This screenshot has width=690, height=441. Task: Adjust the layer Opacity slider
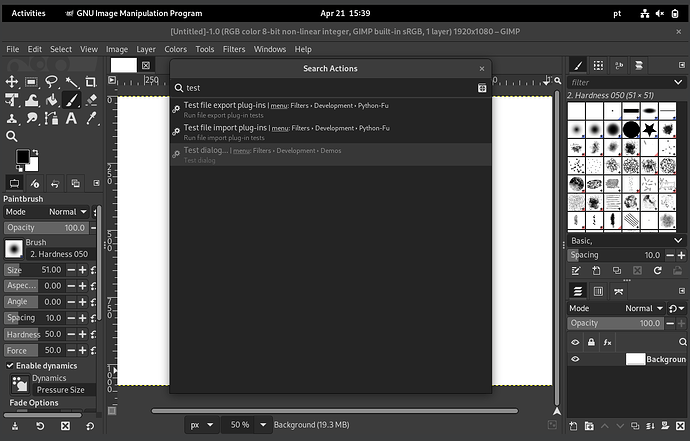[615, 323]
